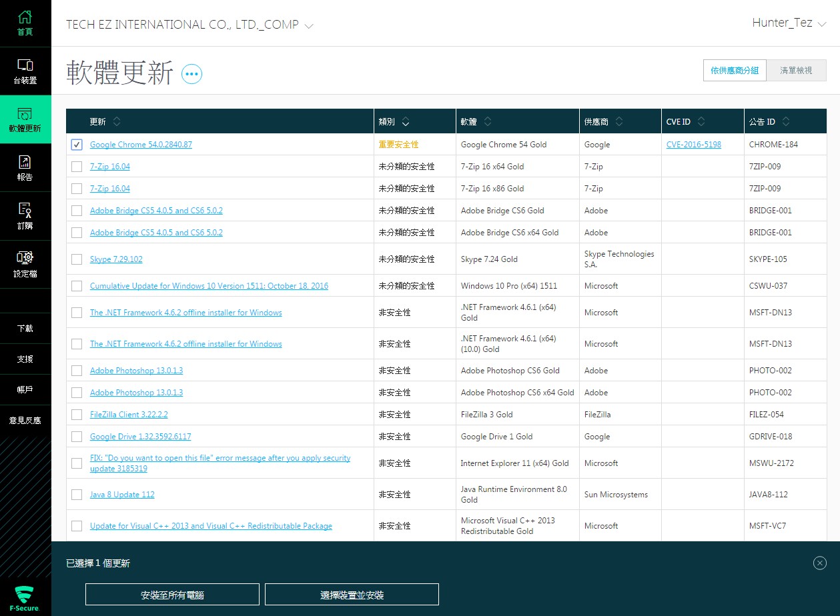Open the 下載 menu item
Viewport: 840px width, 616px height.
point(25,329)
